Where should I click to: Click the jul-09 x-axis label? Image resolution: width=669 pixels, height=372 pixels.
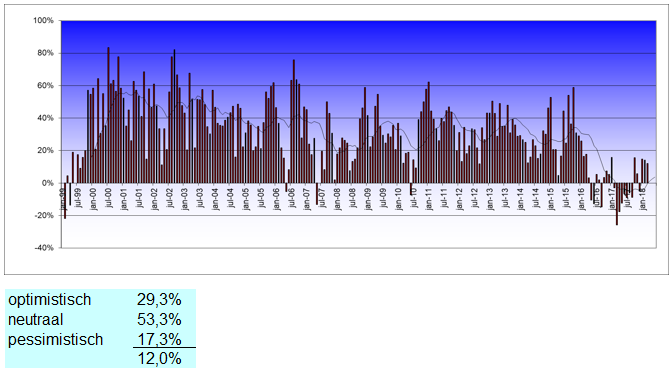(383, 197)
